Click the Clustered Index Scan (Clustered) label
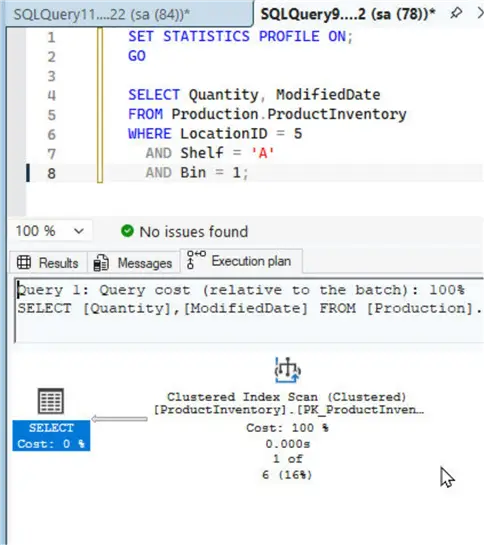 [x=287, y=397]
